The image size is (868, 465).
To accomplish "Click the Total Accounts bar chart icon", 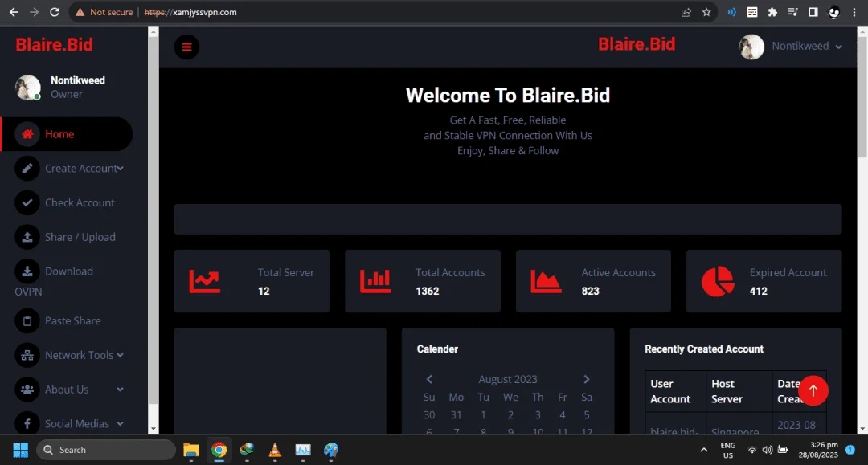I will point(375,281).
